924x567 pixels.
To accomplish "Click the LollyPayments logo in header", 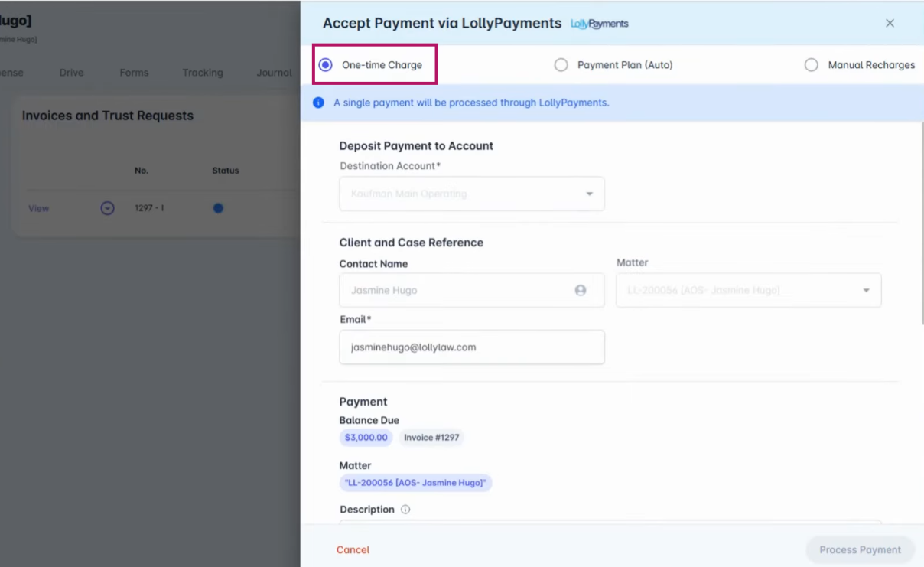I will (600, 24).
